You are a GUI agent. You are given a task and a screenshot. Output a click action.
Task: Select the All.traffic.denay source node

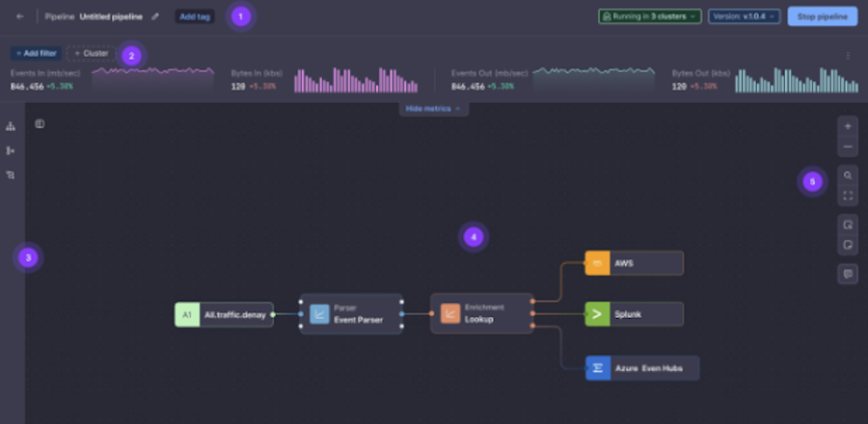pos(224,314)
